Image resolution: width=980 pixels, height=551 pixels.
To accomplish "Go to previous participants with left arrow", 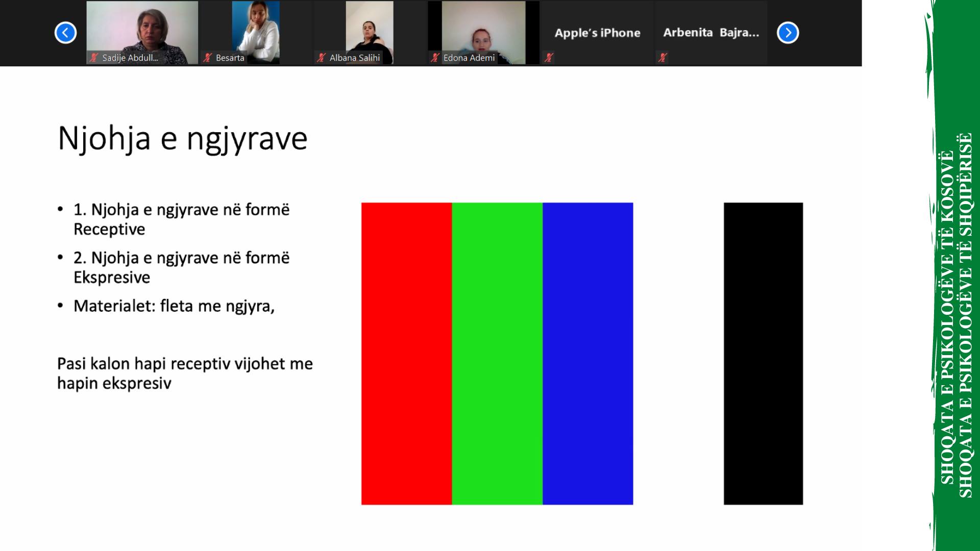I will [x=65, y=33].
